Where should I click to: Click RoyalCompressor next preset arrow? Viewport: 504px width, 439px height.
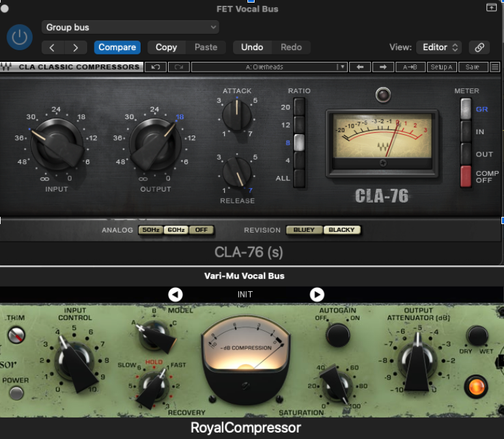pyautogui.click(x=317, y=294)
